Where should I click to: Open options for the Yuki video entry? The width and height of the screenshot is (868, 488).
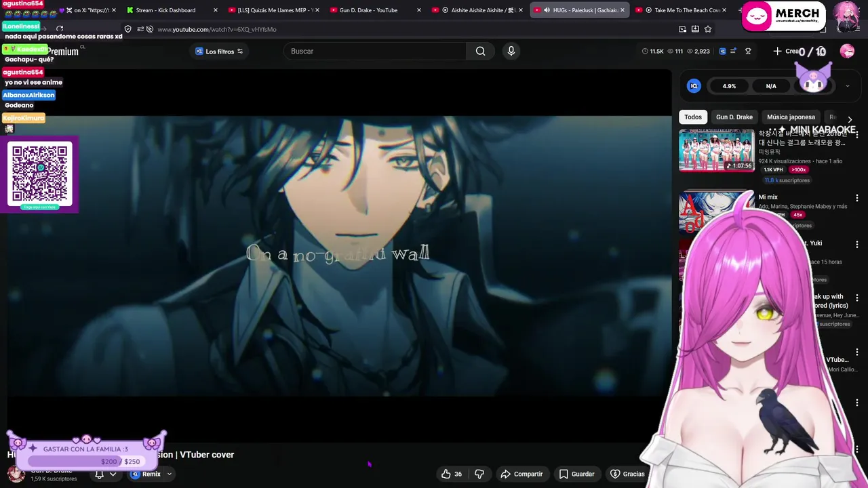coord(857,244)
